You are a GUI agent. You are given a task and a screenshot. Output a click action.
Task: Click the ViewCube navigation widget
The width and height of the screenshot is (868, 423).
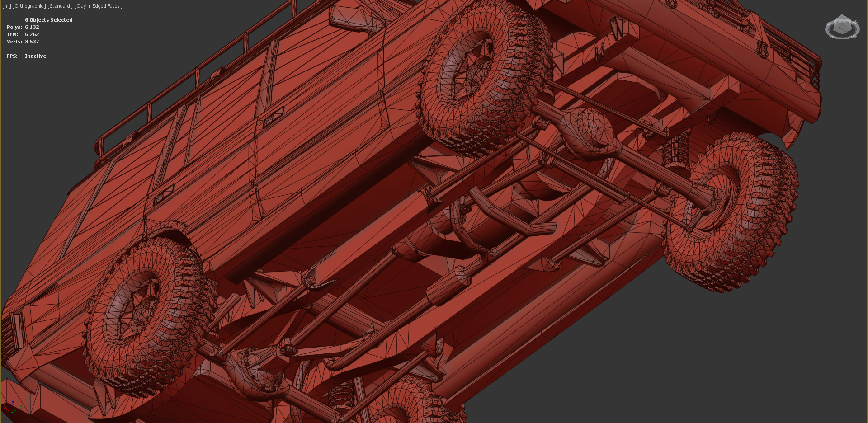click(842, 28)
